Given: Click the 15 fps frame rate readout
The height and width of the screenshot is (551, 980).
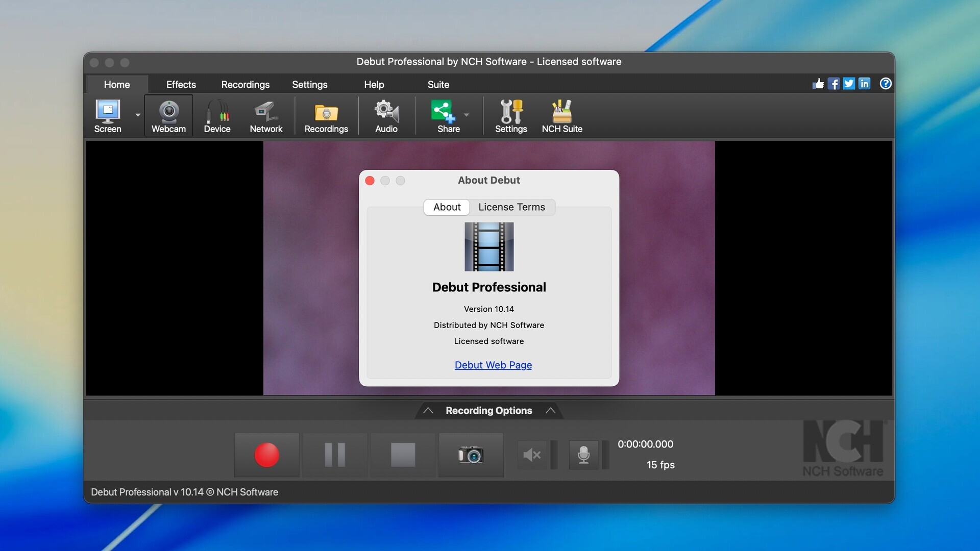Looking at the screenshot, I should click(660, 465).
